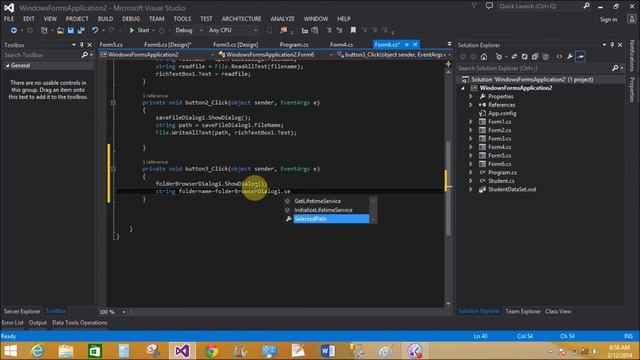Screen dimensions: 640x360
Task: Show the Error List panel
Action: [13, 323]
